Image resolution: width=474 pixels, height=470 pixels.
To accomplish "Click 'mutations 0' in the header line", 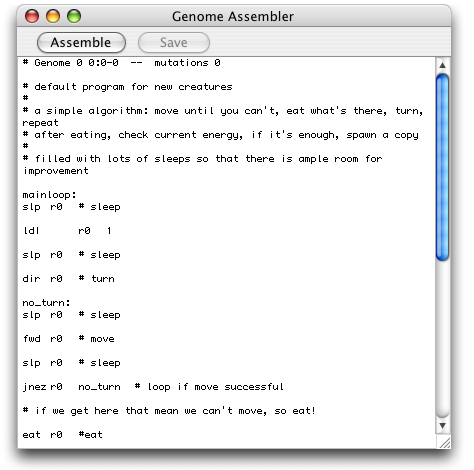I will 187,63.
